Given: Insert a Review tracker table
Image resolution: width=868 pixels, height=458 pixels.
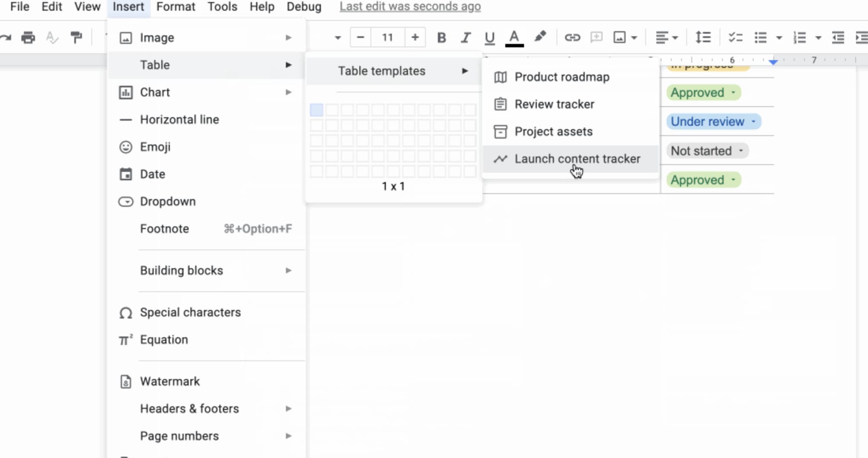Looking at the screenshot, I should pyautogui.click(x=554, y=104).
